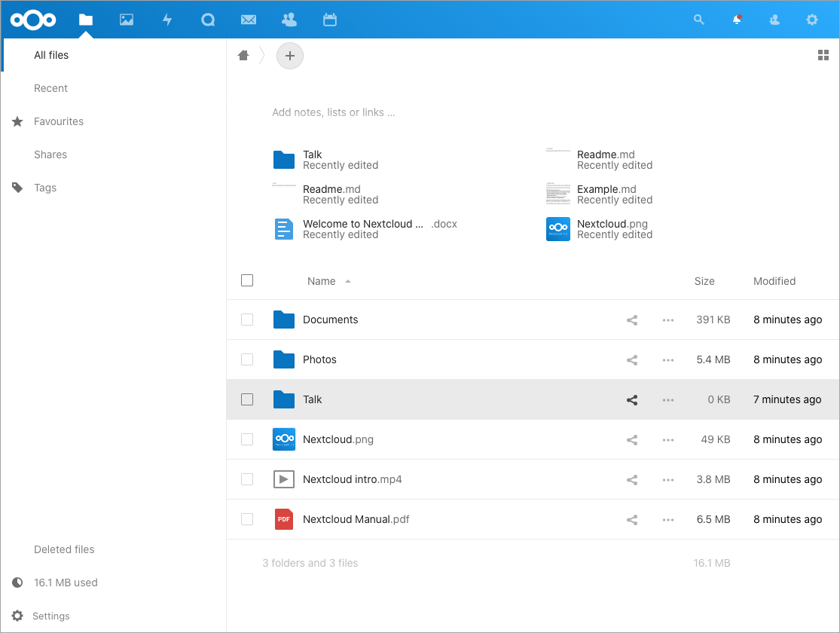This screenshot has height=633, width=840.
Task: Share the Photos folder
Action: 632,360
